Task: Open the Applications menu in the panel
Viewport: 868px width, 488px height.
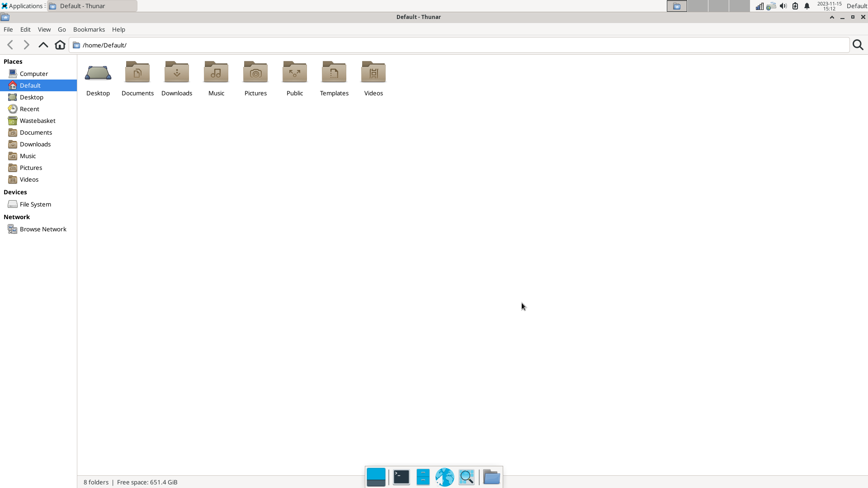Action: pos(23,6)
